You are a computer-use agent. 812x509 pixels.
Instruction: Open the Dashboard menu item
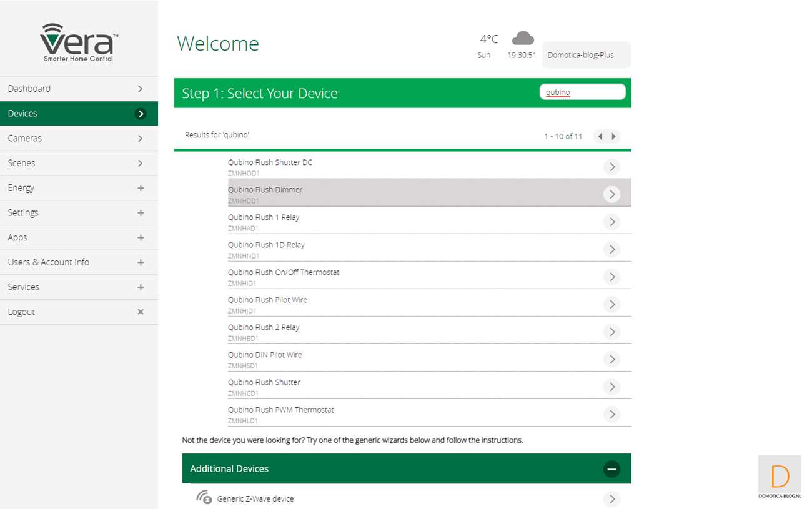pos(79,89)
